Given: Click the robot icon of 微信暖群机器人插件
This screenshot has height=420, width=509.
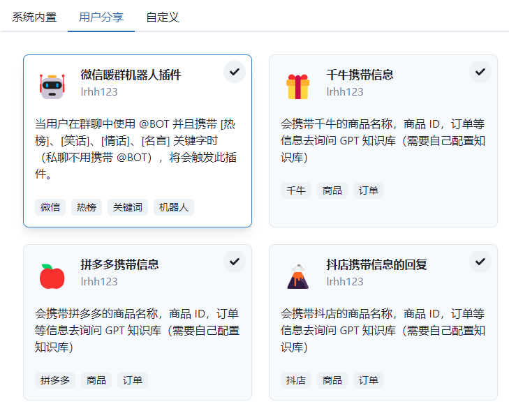Looking at the screenshot, I should click(52, 87).
